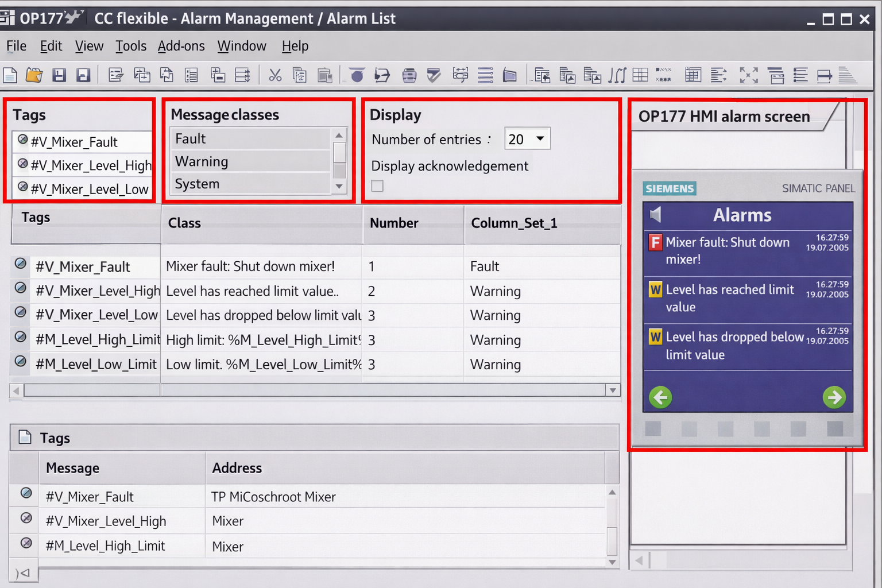Click down arrow at alarm table's right edge
Viewport: 882px width, 588px height.
coord(613,390)
